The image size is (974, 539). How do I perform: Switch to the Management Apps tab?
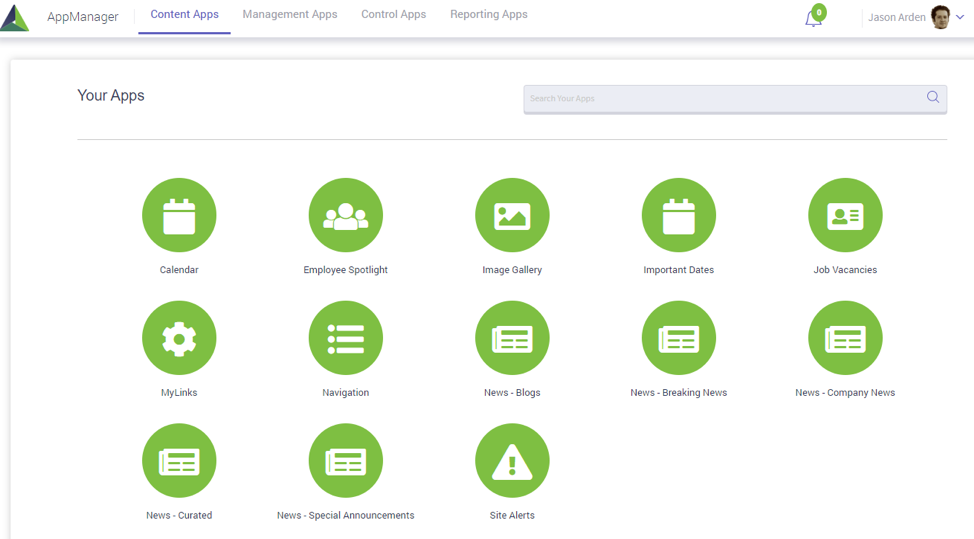[x=290, y=15]
